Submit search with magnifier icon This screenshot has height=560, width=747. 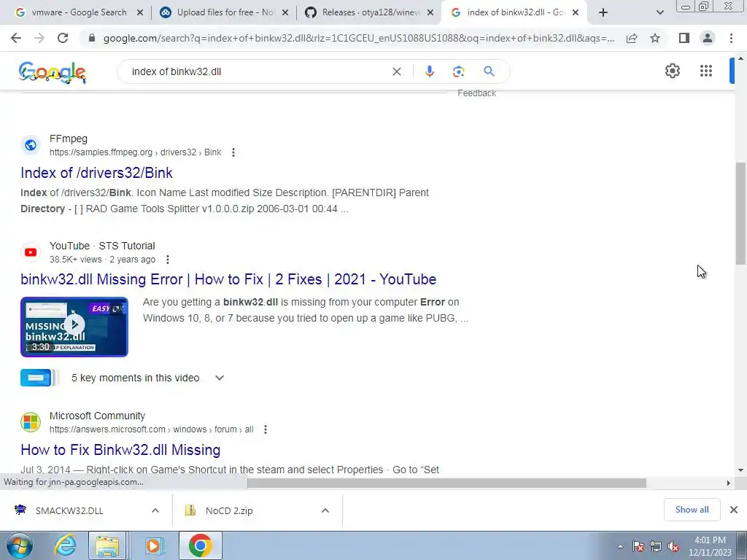(x=489, y=71)
